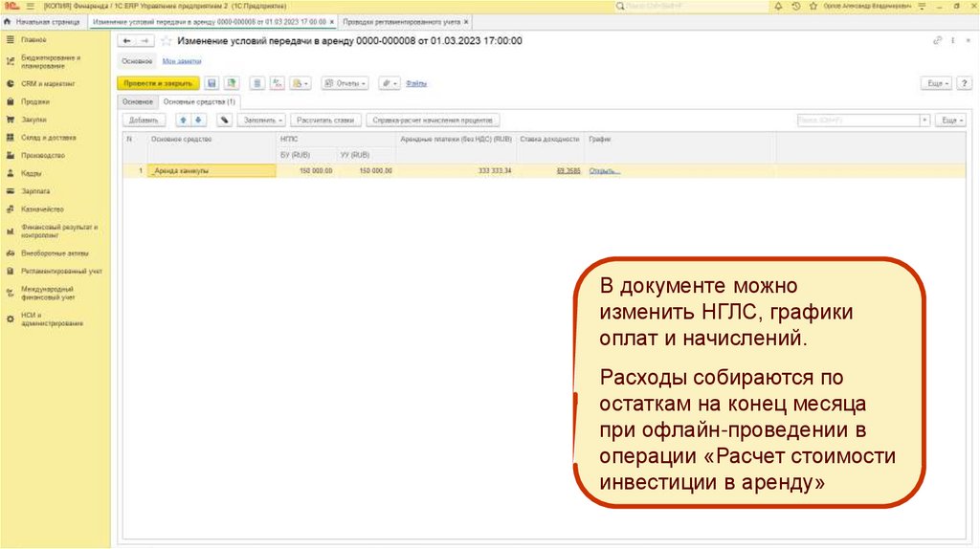Screen dimensions: 980x549
Task: Click the back navigation arrow
Action: pos(126,41)
